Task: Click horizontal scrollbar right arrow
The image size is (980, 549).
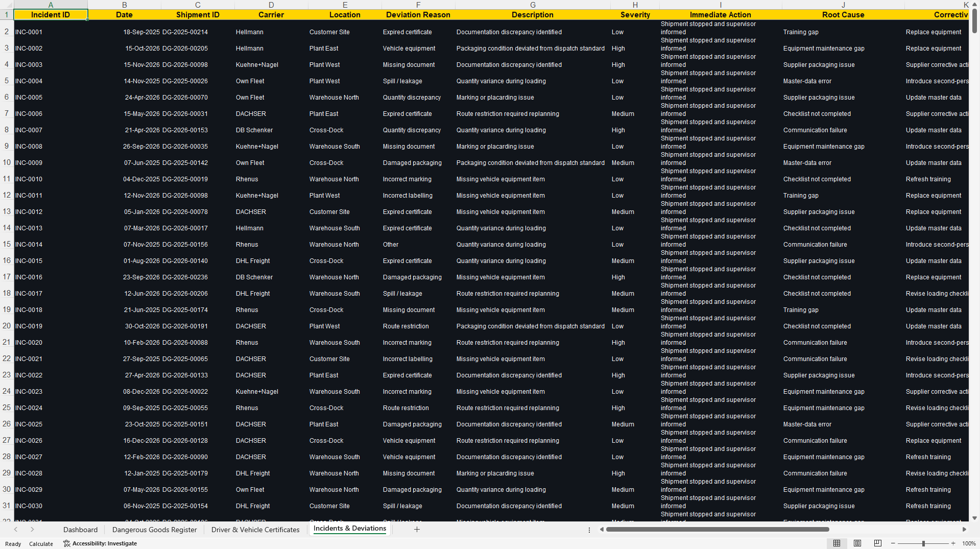Action: click(964, 530)
